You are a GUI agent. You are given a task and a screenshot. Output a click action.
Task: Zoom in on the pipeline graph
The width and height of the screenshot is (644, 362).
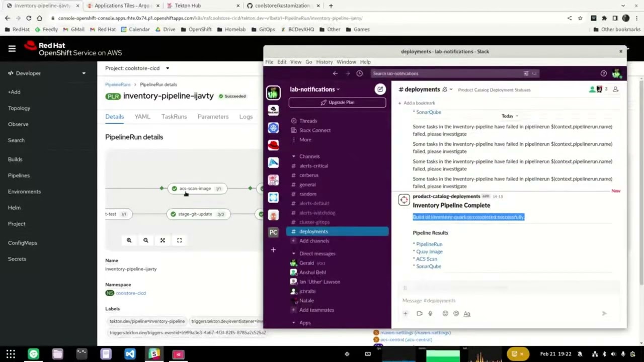coord(129,240)
